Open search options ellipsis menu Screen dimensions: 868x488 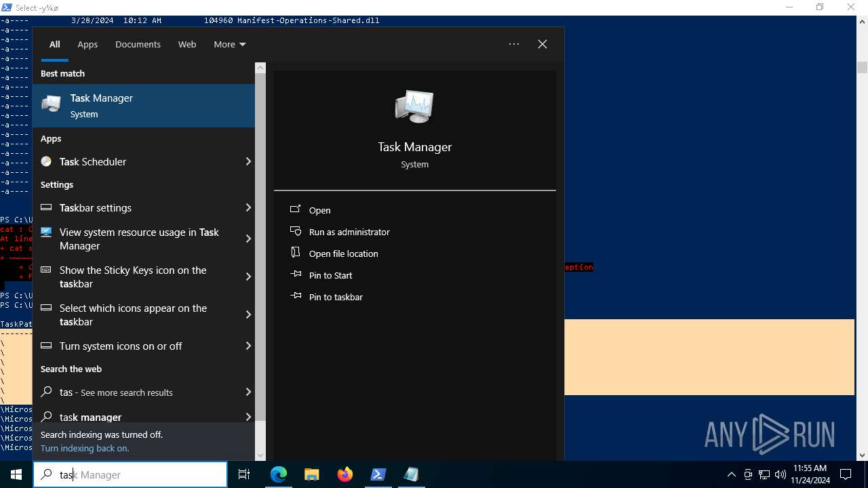pos(514,44)
